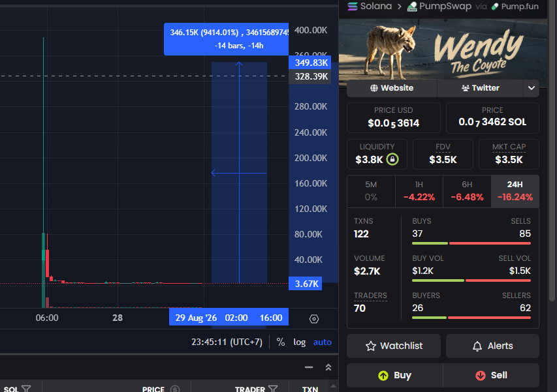Click the PRICE USD box
The image size is (557, 392).
(394, 118)
